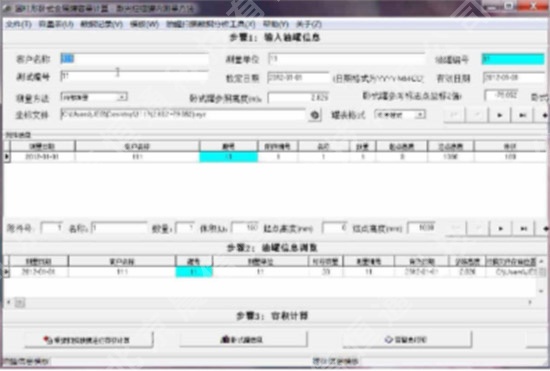Click next-record arrow in the accessory row navigator
Image resolution: width=550 pixels, height=371 pixels.
pyautogui.click(x=501, y=229)
